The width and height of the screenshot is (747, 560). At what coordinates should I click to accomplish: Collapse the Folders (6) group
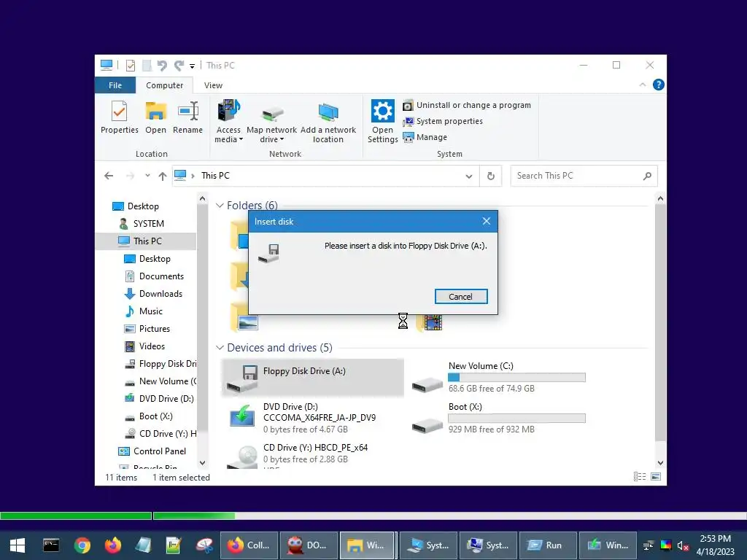220,205
